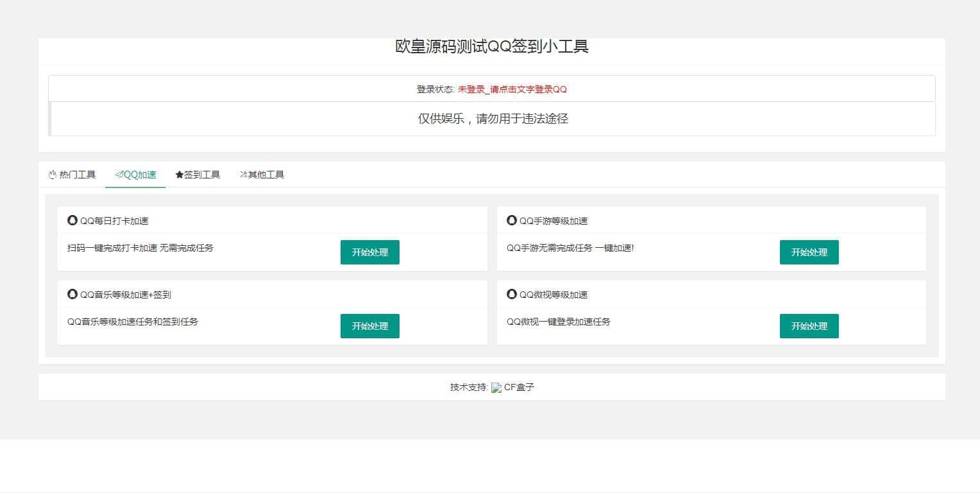
Task: Click the 仅供娱乐 disclaimer notice
Action: [493, 119]
